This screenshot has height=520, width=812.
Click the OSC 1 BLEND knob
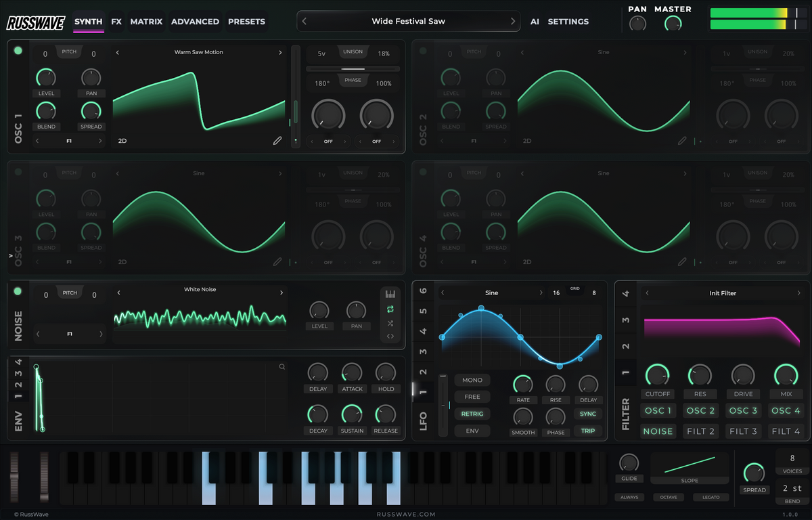pyautogui.click(x=46, y=110)
